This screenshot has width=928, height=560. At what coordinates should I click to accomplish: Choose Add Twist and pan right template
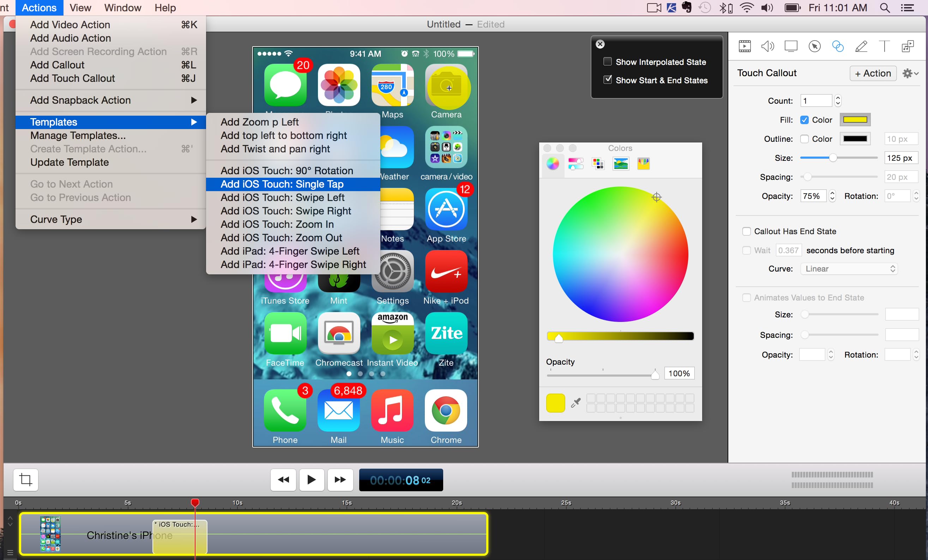tap(293, 149)
